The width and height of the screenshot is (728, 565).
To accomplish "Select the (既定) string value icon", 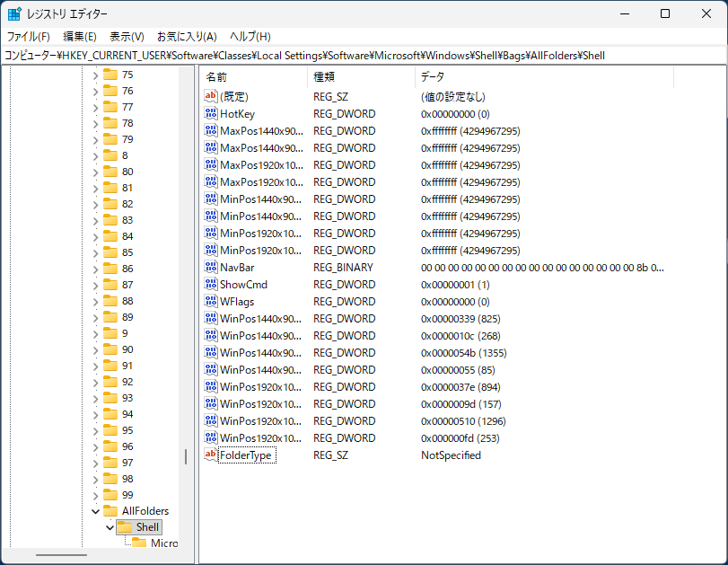I will tap(211, 96).
